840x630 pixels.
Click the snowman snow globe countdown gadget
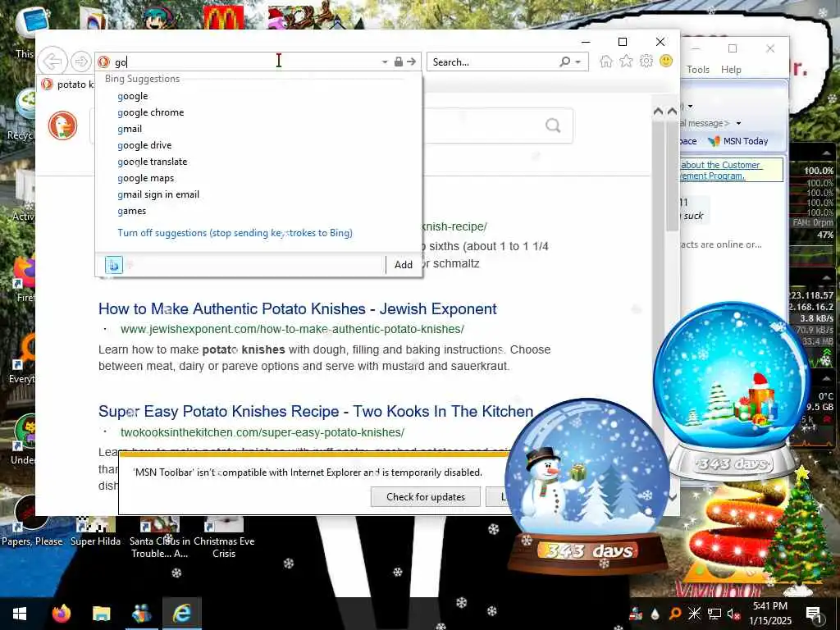coord(587,486)
